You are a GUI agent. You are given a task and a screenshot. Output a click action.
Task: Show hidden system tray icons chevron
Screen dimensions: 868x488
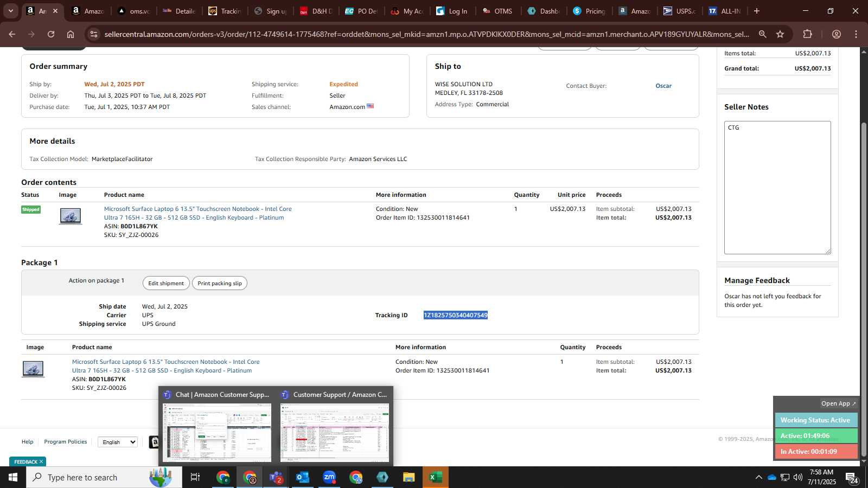pos(758,477)
